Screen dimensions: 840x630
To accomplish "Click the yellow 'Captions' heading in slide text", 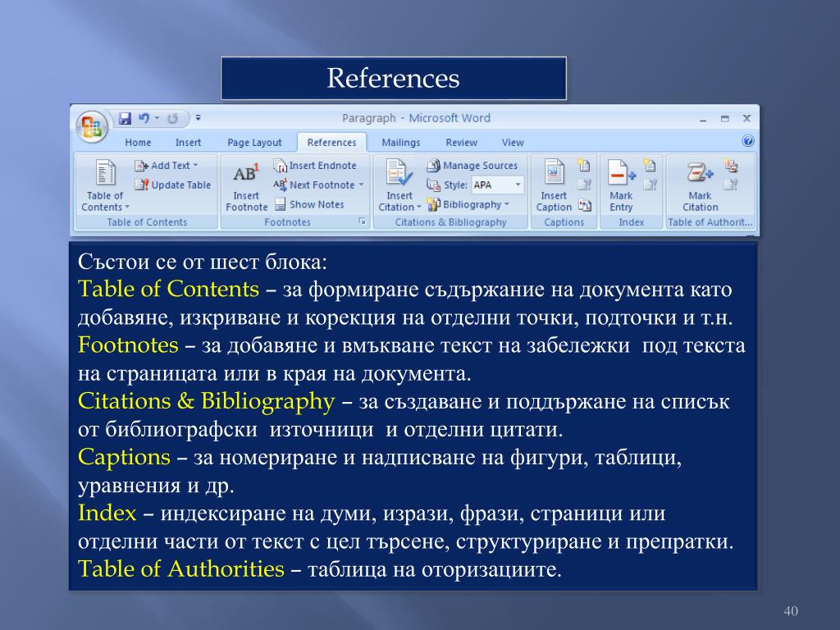I will click(125, 457).
